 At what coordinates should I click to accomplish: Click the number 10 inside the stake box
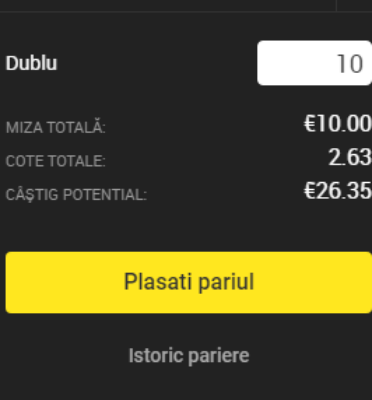click(x=350, y=64)
